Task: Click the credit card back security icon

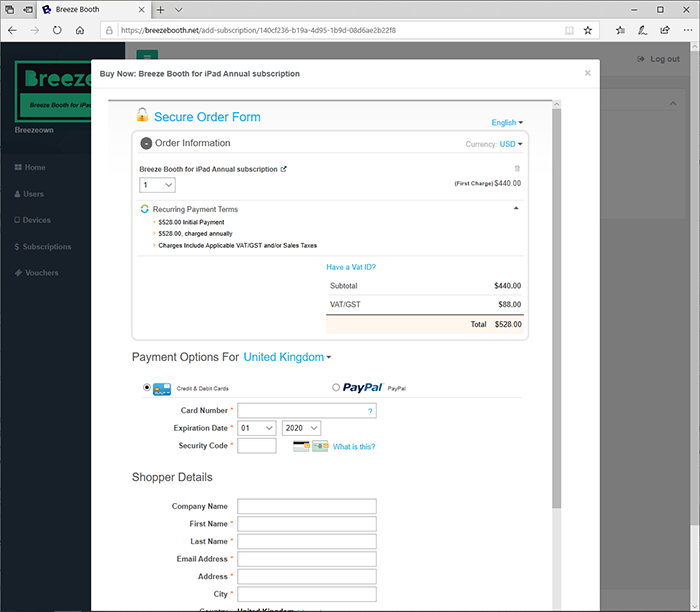Action: pyautogui.click(x=301, y=446)
